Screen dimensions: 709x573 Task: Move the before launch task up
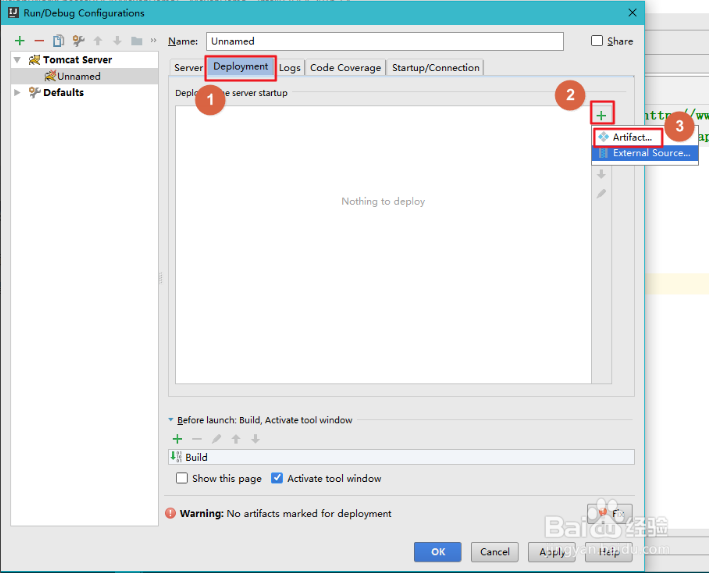(x=236, y=439)
